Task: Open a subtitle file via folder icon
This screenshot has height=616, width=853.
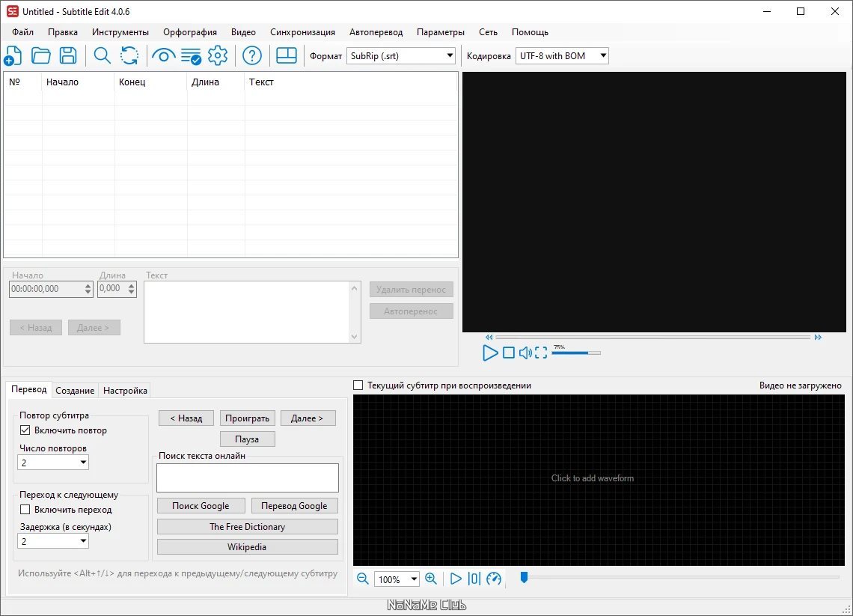Action: (x=41, y=55)
